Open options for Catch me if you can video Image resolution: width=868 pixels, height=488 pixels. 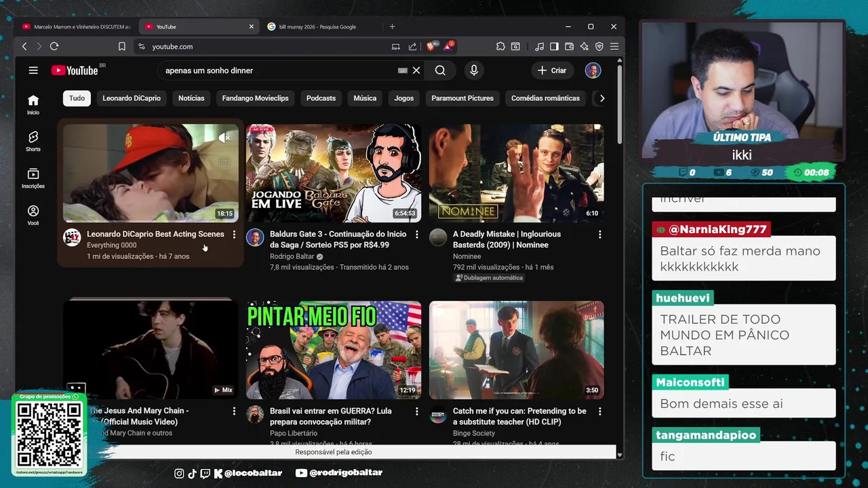point(599,411)
